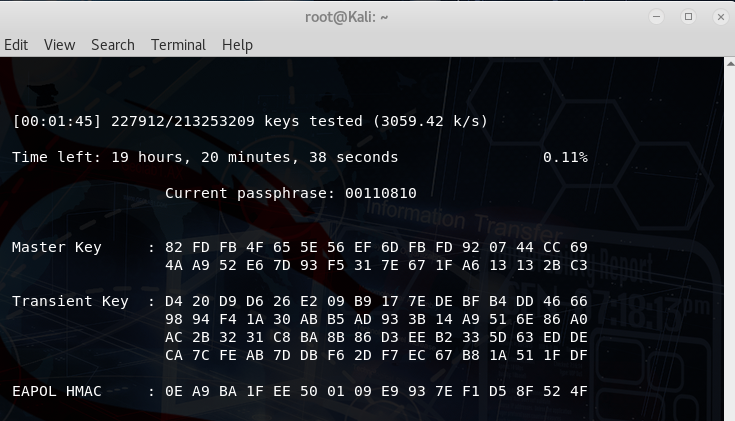Close the root@Kali terminal window

point(720,17)
